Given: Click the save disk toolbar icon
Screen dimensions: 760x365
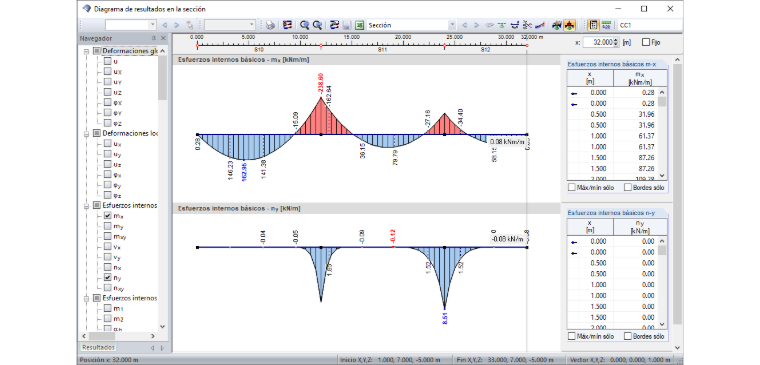Looking at the screenshot, I should [346, 25].
